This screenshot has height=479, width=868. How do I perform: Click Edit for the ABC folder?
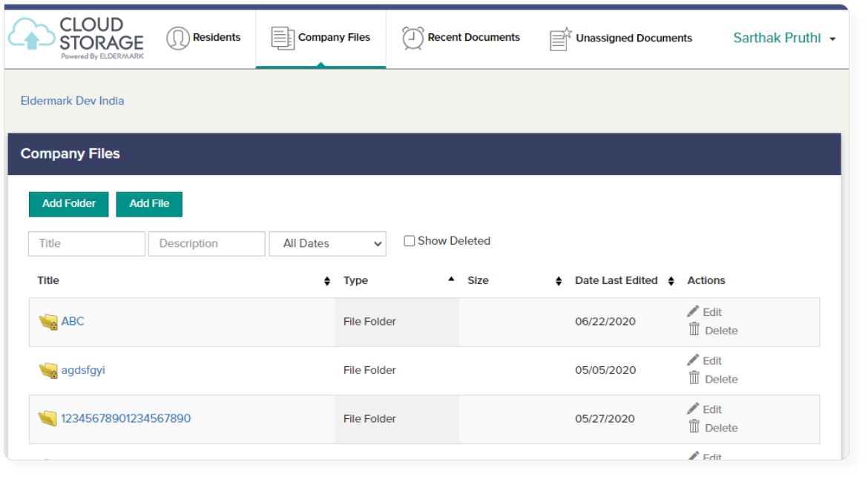712,312
